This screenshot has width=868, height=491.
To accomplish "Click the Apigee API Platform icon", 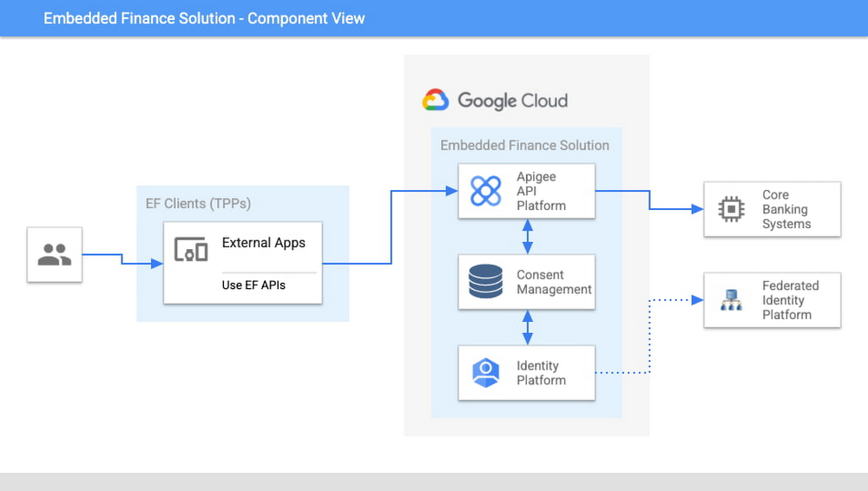I will [x=485, y=191].
